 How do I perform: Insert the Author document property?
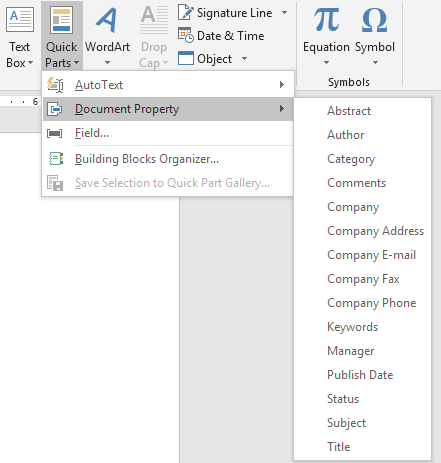pyautogui.click(x=345, y=135)
